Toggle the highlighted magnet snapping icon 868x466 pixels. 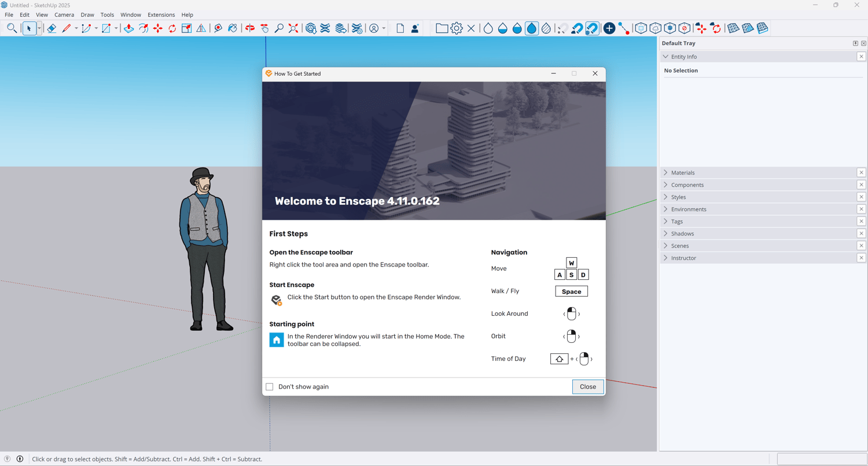tap(592, 28)
